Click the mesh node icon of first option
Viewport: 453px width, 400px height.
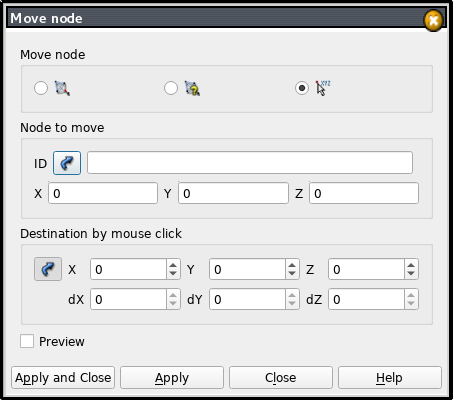(62, 88)
